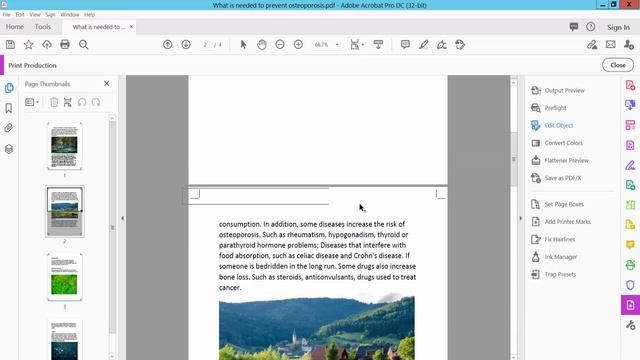The image size is (640, 360).
Task: Open the Help menu
Action: (x=89, y=14)
